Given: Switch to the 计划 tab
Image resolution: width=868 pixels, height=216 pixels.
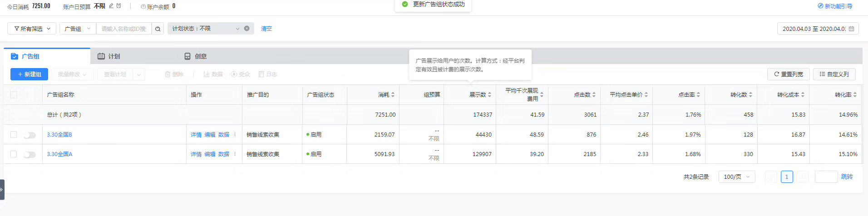Looking at the screenshot, I should pos(109,56).
